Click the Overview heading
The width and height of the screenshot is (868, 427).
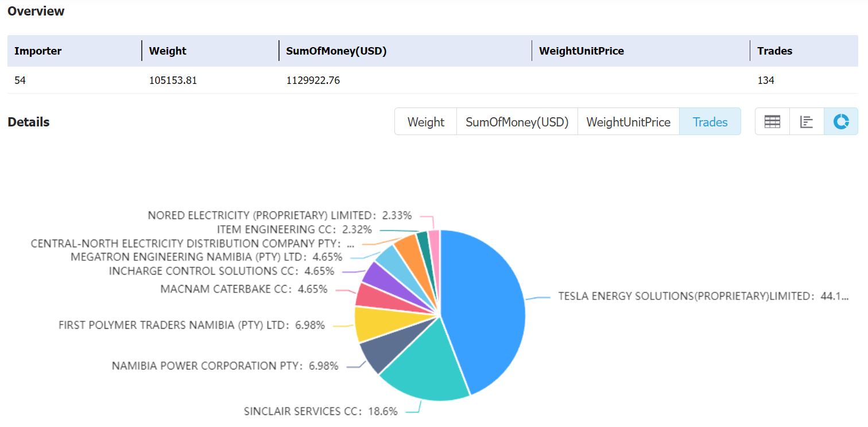pos(36,11)
